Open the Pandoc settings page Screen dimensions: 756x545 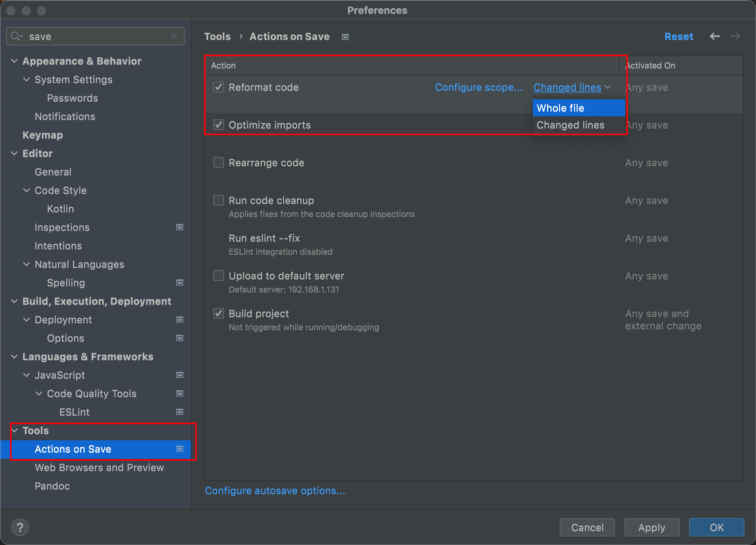tap(52, 486)
